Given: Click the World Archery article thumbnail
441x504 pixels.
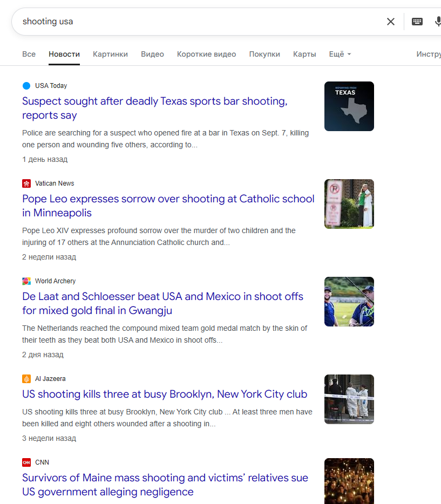Looking at the screenshot, I should coord(349,302).
